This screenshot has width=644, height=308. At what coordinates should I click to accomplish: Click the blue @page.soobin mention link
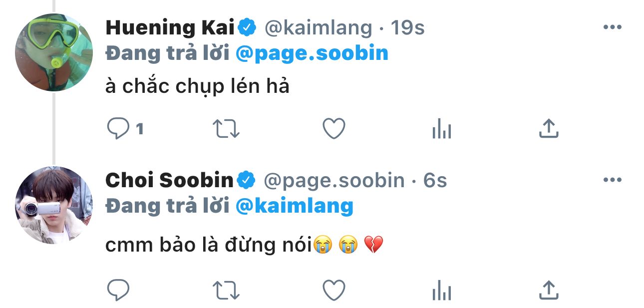point(312,53)
